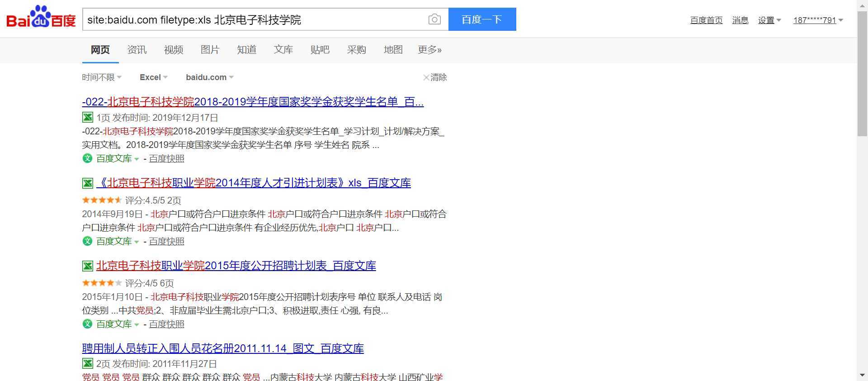Open the 更多» tab
868x381 pixels.
(x=430, y=50)
